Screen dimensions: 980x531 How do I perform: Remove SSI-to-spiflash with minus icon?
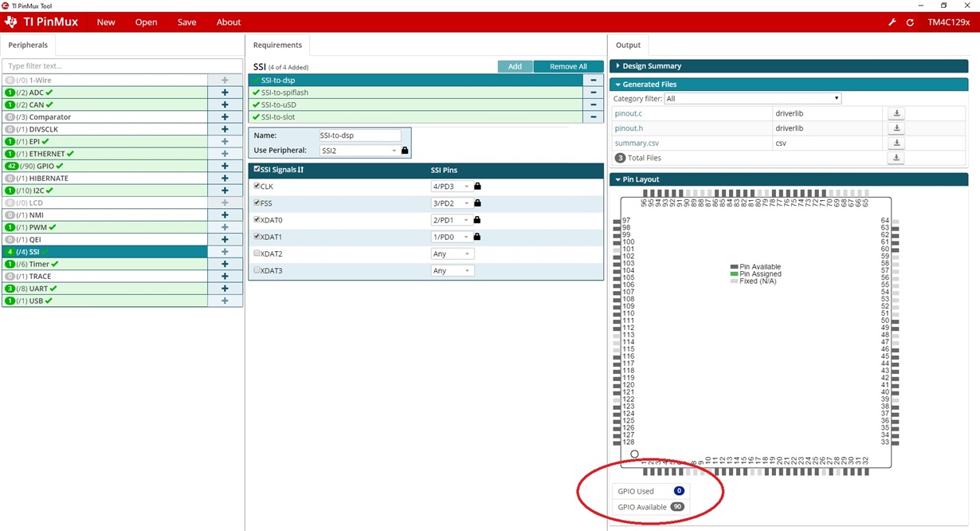[x=593, y=92]
